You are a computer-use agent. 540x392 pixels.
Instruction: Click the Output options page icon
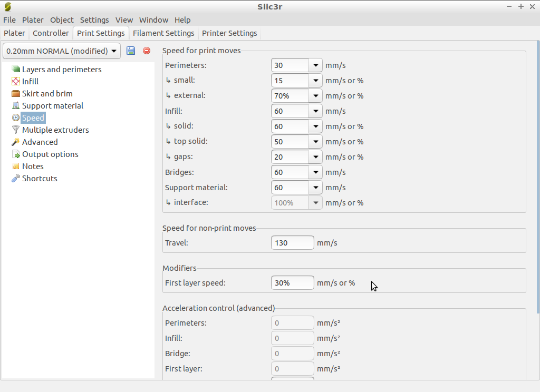(16, 154)
